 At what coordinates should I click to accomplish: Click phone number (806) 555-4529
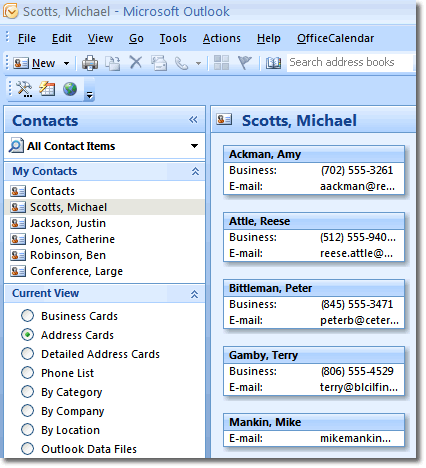pyautogui.click(x=357, y=371)
